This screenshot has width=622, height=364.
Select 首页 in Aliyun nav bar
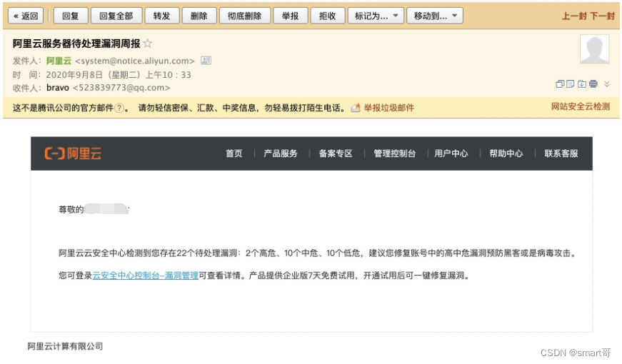[234, 153]
